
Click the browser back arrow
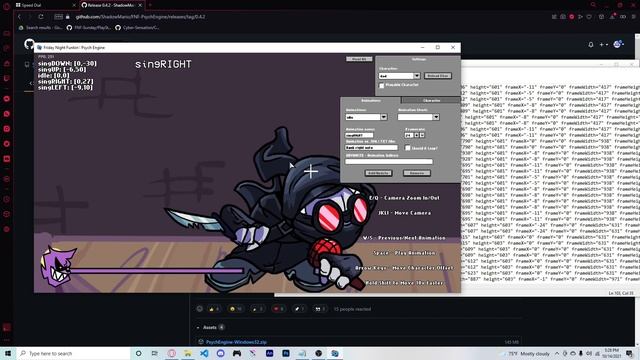[19, 17]
